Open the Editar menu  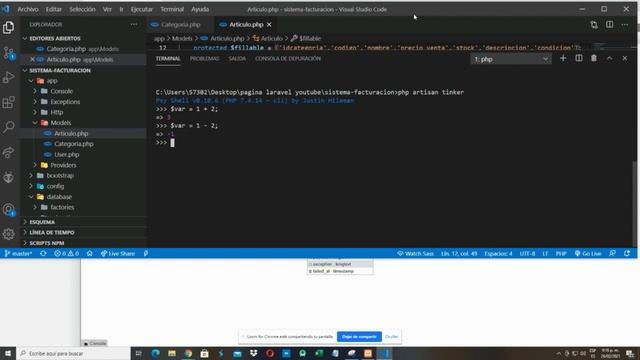coord(53,9)
